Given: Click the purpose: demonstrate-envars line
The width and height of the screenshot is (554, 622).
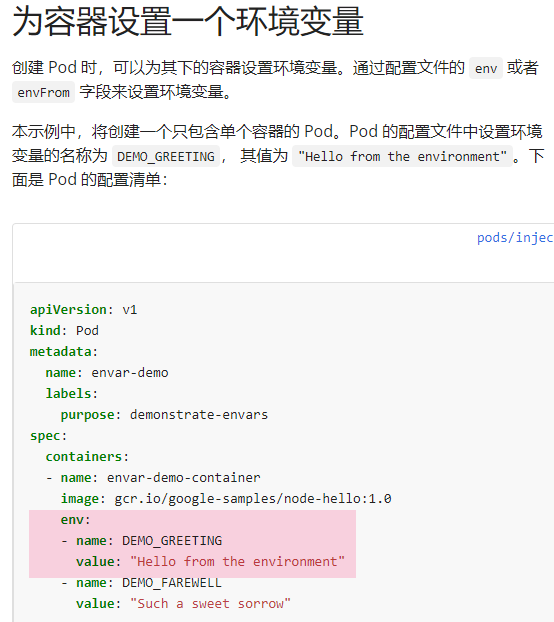Looking at the screenshot, I should click(164, 415).
